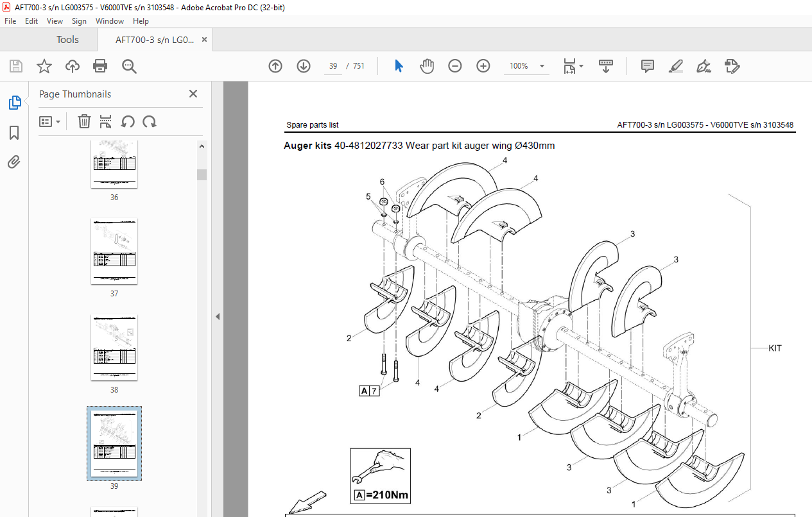Select page 37 thumbnail

pyautogui.click(x=114, y=251)
